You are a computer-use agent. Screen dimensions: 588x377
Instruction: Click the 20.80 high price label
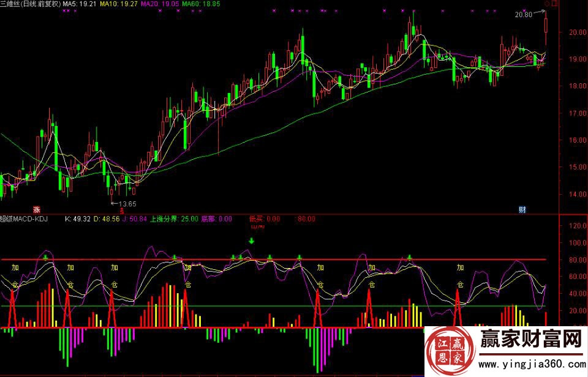click(x=522, y=14)
